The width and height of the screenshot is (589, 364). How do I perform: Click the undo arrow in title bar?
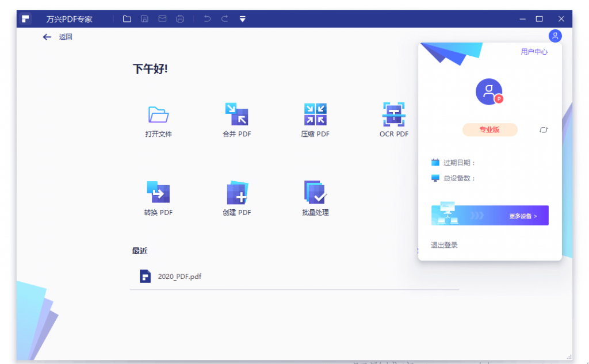coord(207,19)
